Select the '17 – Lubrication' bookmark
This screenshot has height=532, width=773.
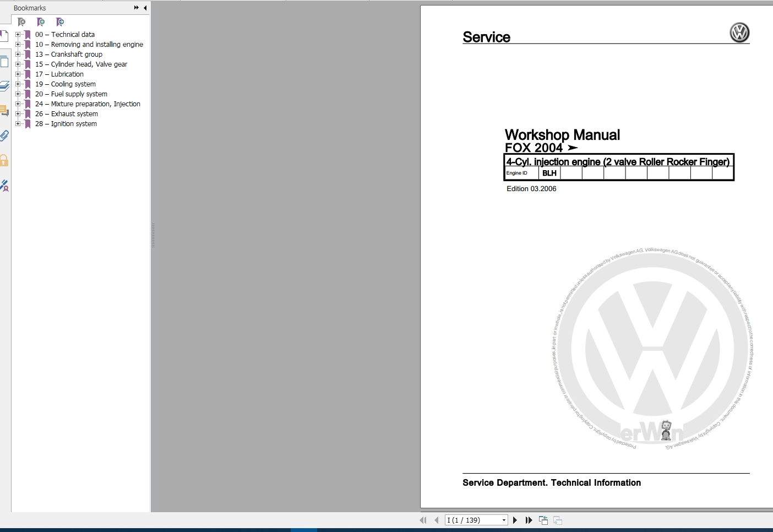click(x=59, y=74)
